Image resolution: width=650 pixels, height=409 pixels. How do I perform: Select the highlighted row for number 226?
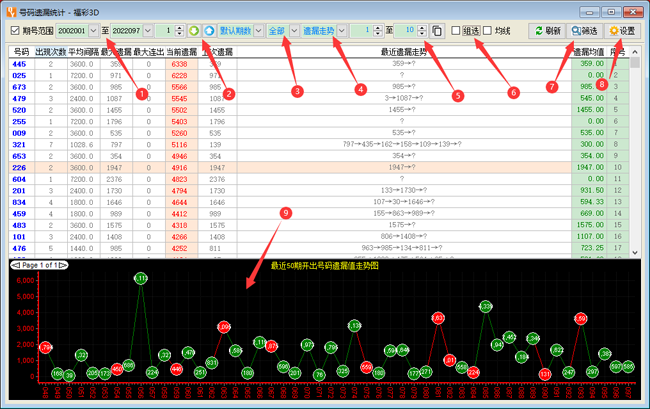click(319, 167)
